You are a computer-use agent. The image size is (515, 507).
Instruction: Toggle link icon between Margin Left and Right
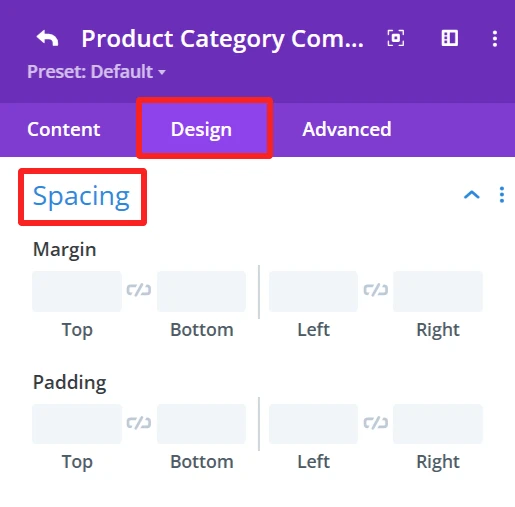coord(376,290)
